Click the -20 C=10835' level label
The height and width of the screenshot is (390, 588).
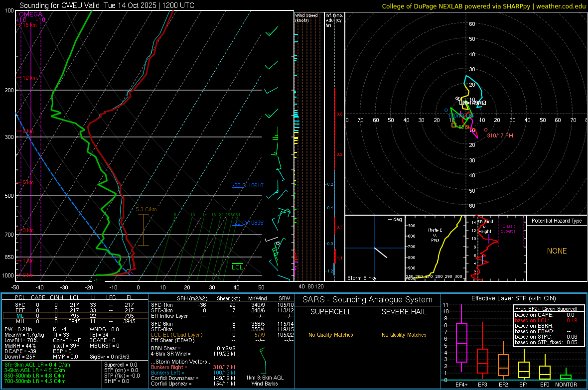click(x=248, y=223)
